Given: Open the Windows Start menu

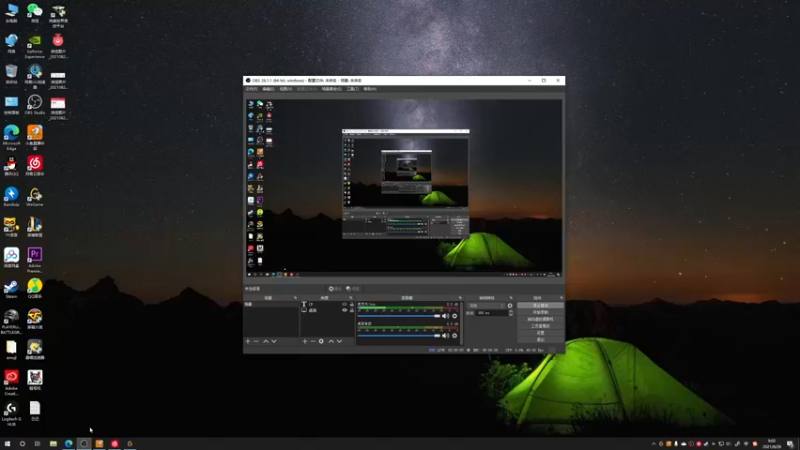Looking at the screenshot, I should [7, 444].
